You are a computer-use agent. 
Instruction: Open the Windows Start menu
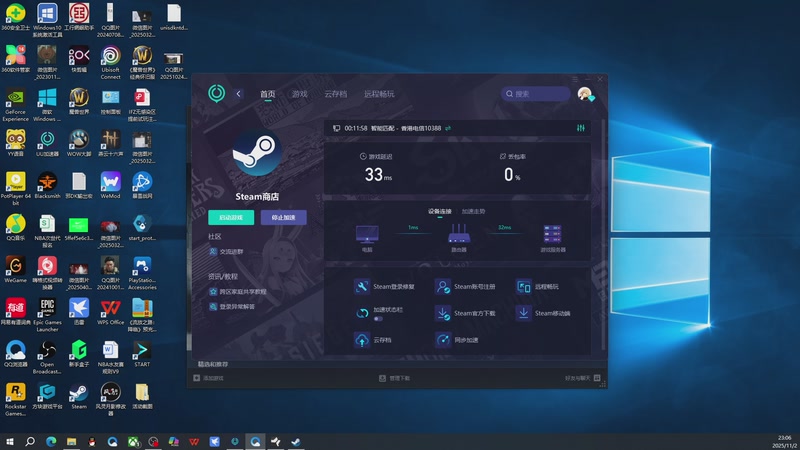click(x=9, y=441)
